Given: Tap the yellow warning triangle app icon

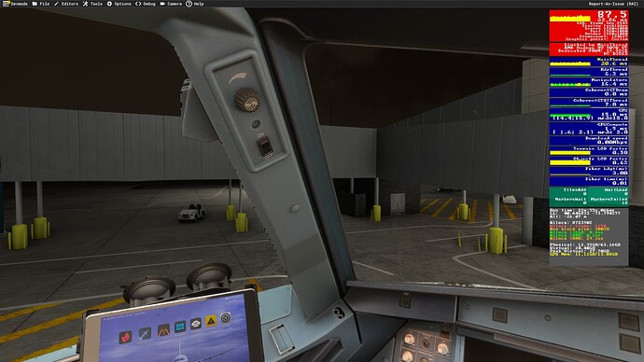Looking at the screenshot, I should [x=211, y=321].
